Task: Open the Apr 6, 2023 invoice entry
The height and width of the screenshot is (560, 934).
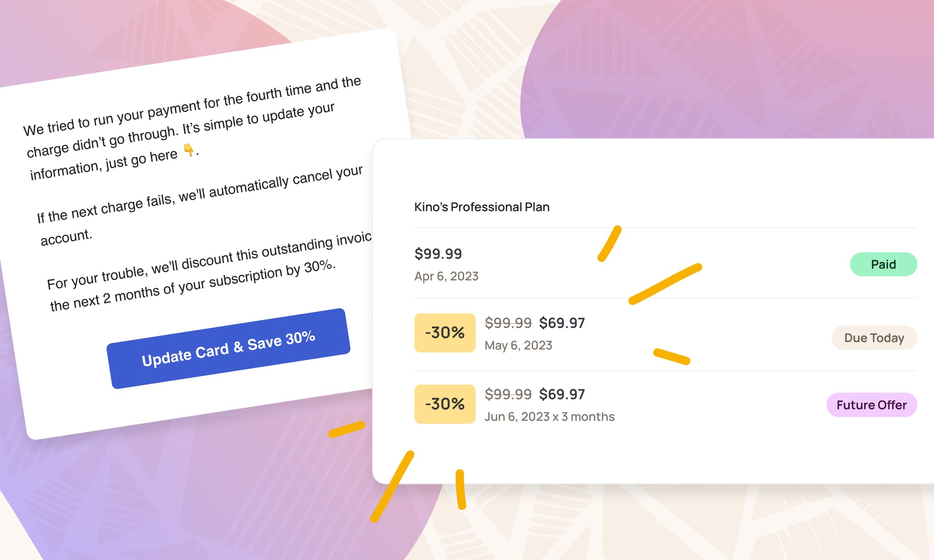Action: [x=446, y=276]
